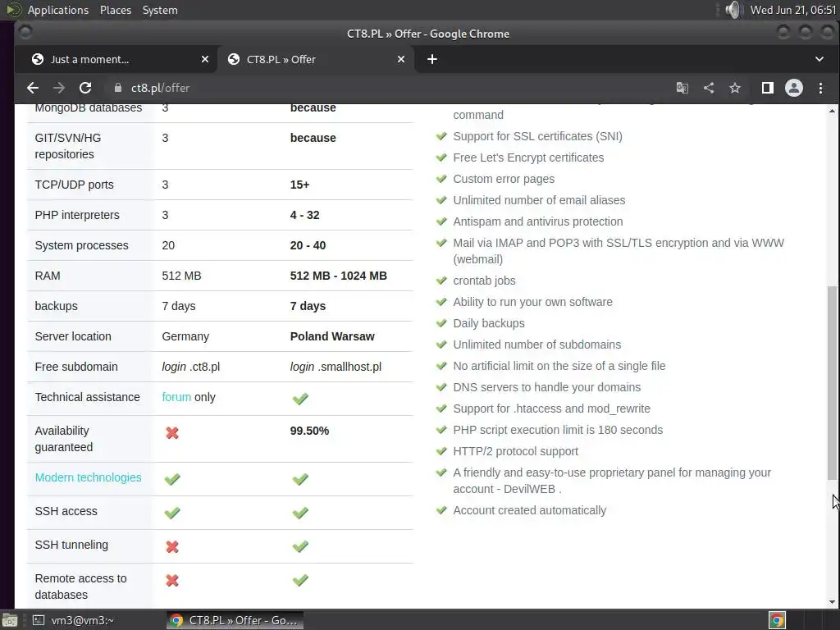
Task: Click the page vertical scrollbar thumb
Action: coord(832,382)
